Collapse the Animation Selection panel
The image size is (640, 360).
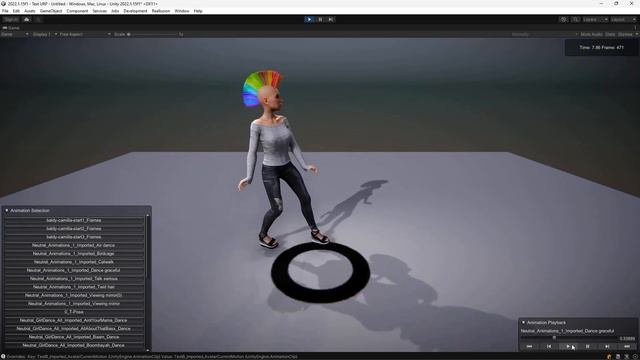click(7, 211)
